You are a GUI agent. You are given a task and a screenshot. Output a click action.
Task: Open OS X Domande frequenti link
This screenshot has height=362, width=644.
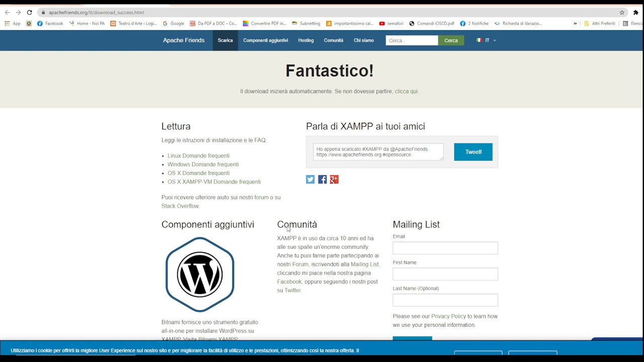(x=199, y=173)
